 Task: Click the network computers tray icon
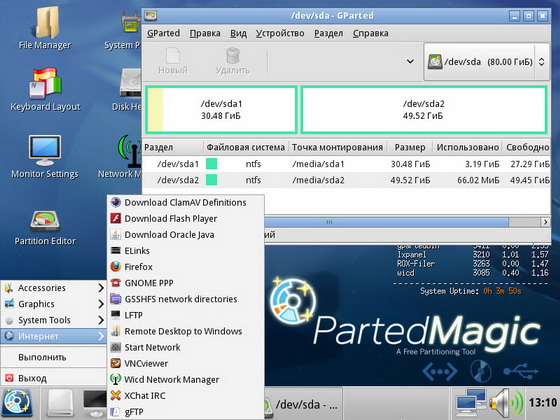click(471, 403)
